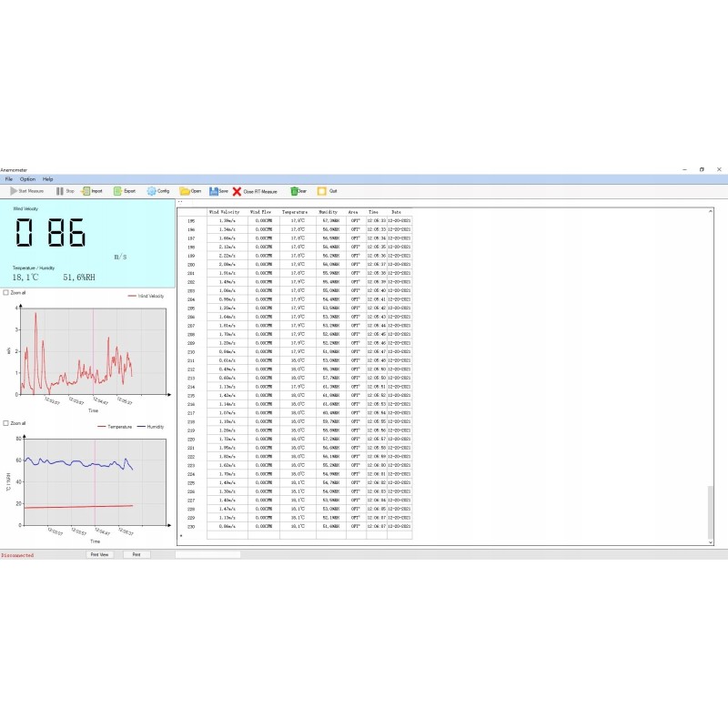Open the Help menu
The height and width of the screenshot is (728, 728).
click(48, 179)
